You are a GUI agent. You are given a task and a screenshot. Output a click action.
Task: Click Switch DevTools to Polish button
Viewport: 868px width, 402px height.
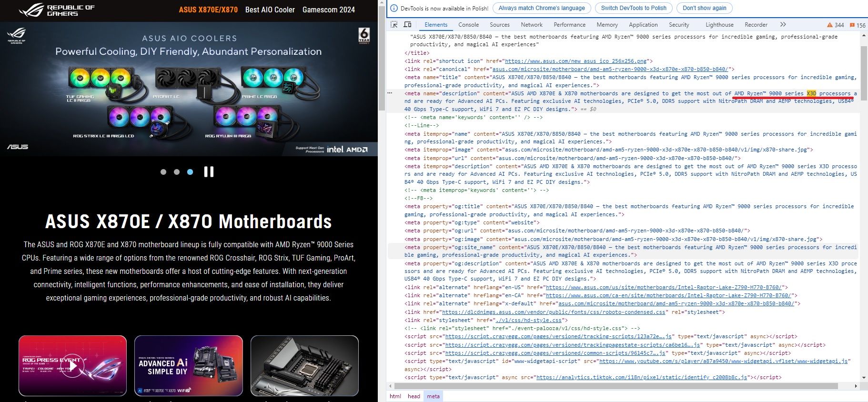click(634, 8)
